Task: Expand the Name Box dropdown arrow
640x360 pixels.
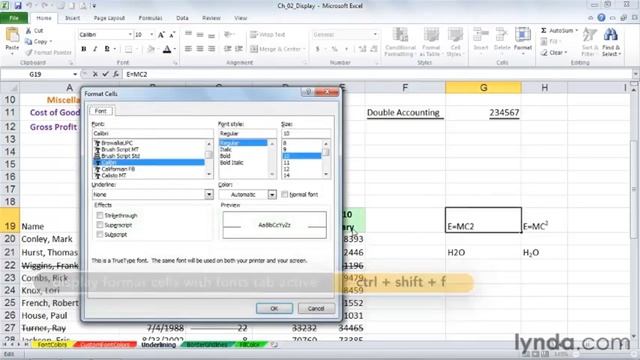Action: (x=75, y=74)
